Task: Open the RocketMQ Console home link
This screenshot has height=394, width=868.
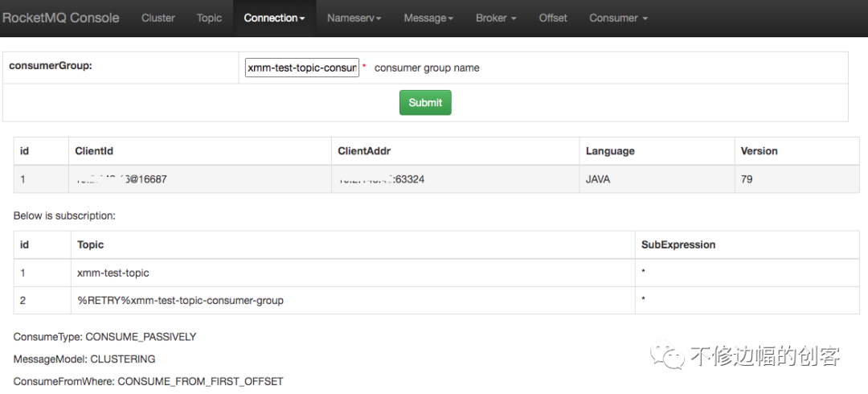Action: point(61,18)
